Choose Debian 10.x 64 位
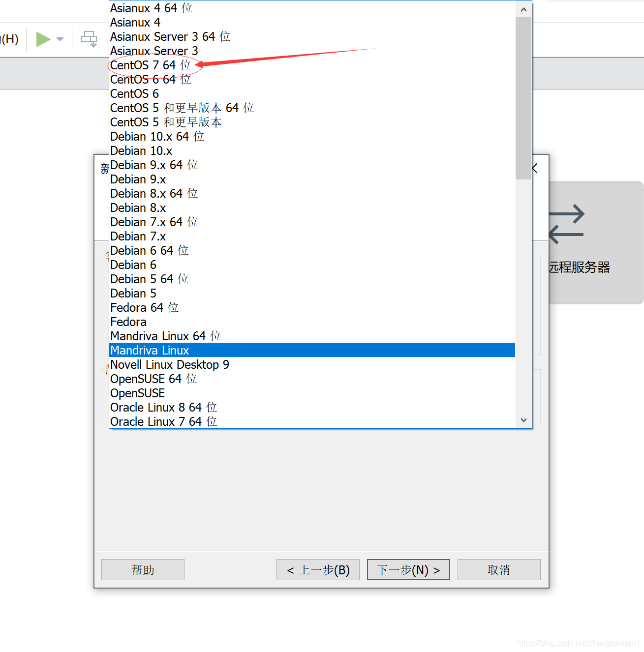 pyautogui.click(x=312, y=137)
